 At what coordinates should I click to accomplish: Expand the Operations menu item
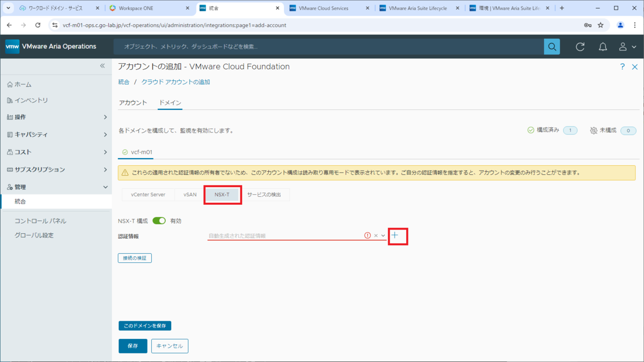click(56, 117)
